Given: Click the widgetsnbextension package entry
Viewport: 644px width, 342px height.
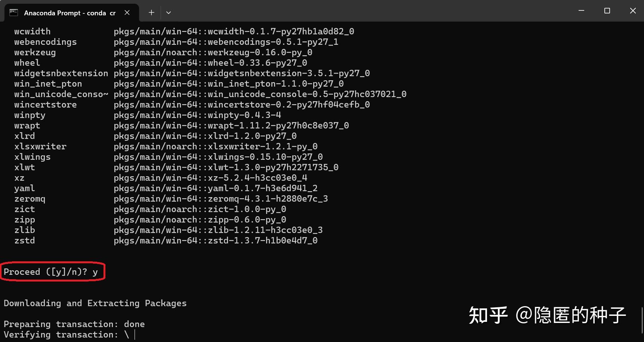Looking at the screenshot, I should (x=61, y=73).
